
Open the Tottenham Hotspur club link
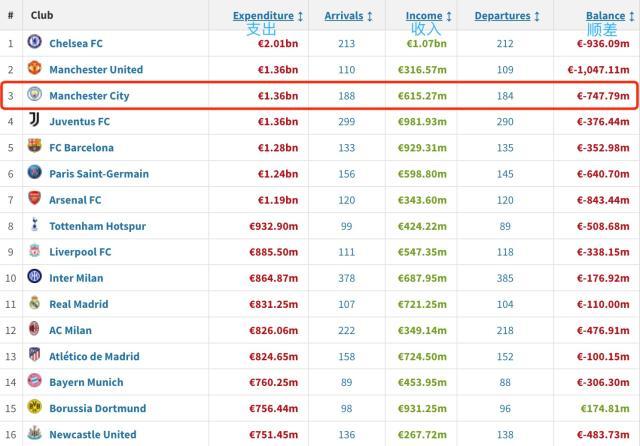pos(97,226)
